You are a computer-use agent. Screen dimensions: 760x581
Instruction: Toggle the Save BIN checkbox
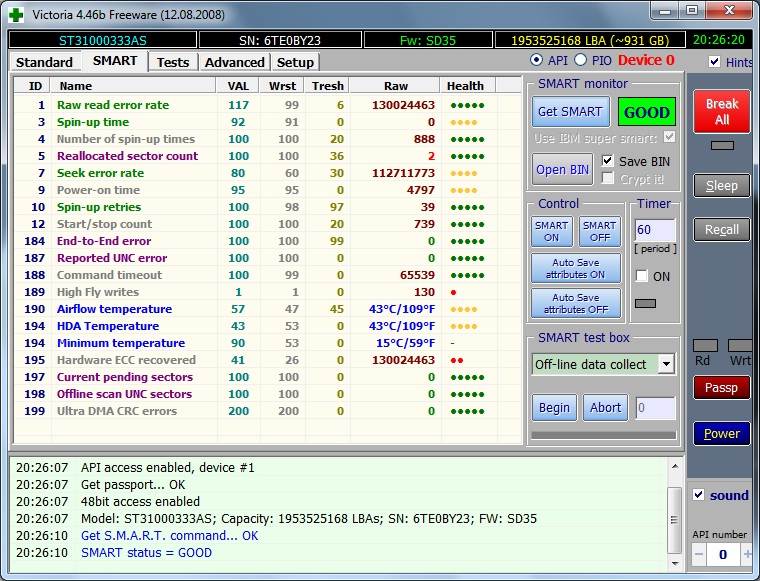(x=608, y=161)
